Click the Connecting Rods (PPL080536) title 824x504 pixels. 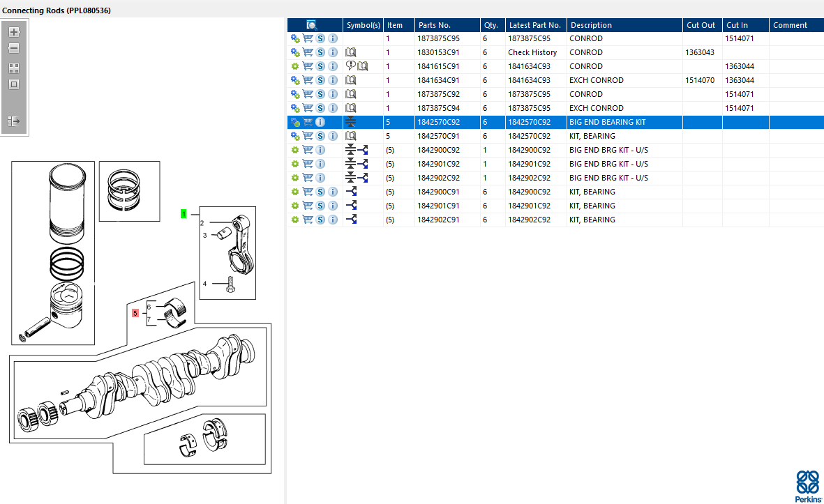tap(57, 10)
